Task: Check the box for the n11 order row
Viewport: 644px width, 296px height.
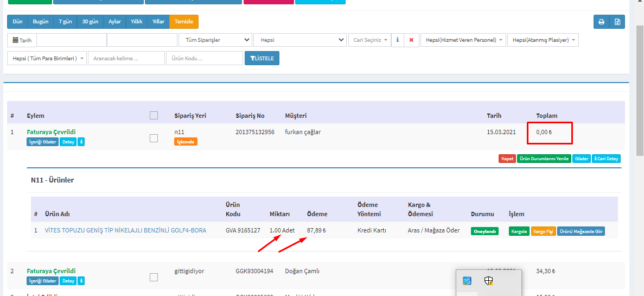Action: tap(154, 138)
